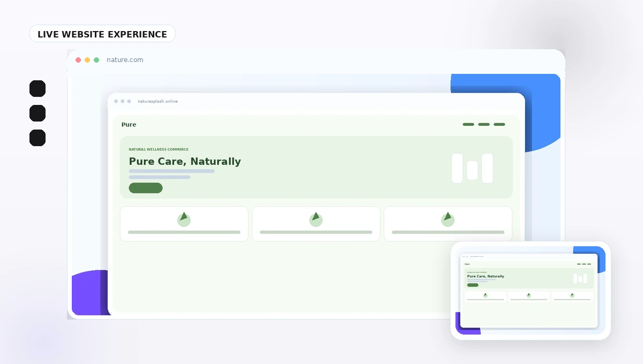643x364 pixels.
Task: Click the nature.com address text
Action: click(125, 60)
